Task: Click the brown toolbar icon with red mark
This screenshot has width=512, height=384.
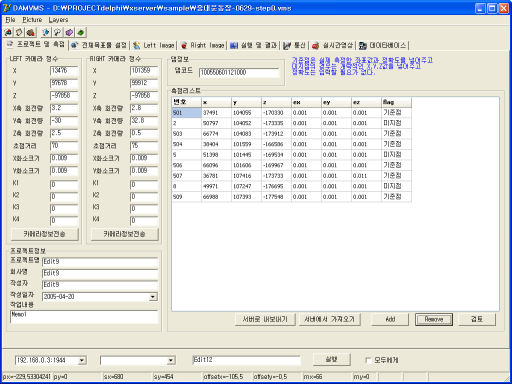Action: (x=31, y=32)
